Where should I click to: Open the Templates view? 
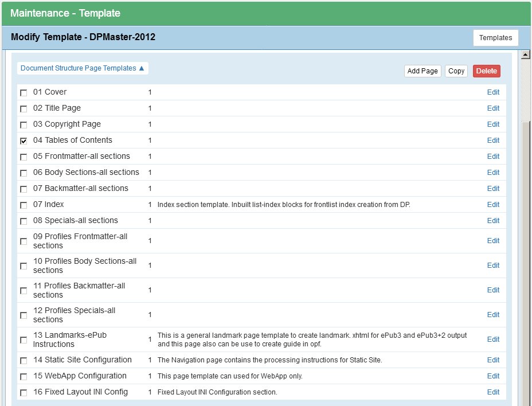coord(495,37)
